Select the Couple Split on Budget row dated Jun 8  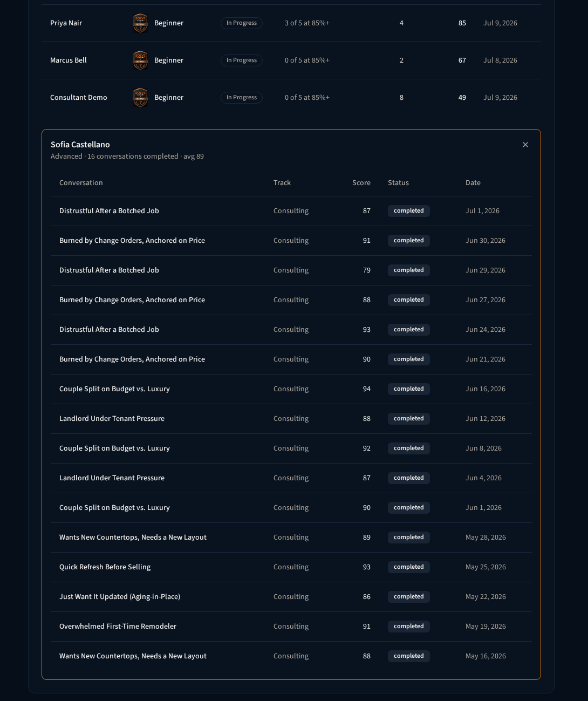(291, 448)
